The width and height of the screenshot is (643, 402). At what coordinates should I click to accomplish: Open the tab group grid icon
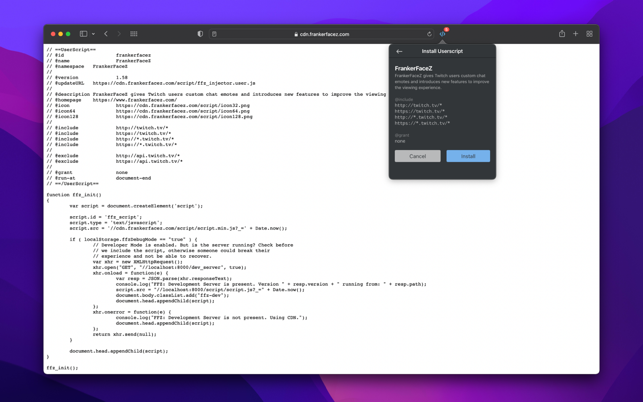pyautogui.click(x=134, y=34)
